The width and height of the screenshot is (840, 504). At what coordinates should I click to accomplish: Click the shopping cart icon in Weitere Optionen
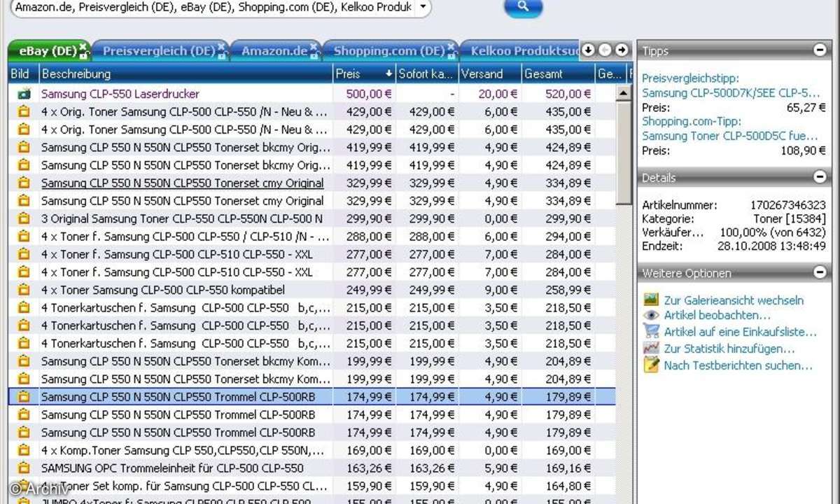(651, 332)
